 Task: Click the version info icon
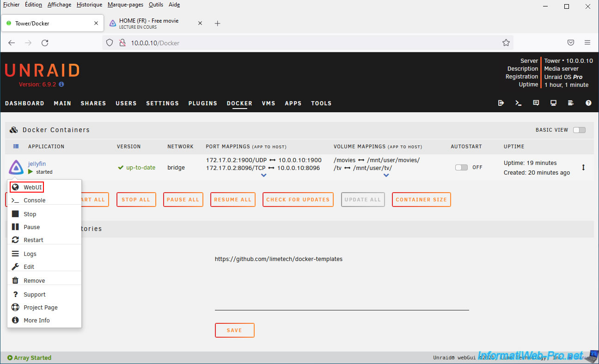click(x=61, y=85)
